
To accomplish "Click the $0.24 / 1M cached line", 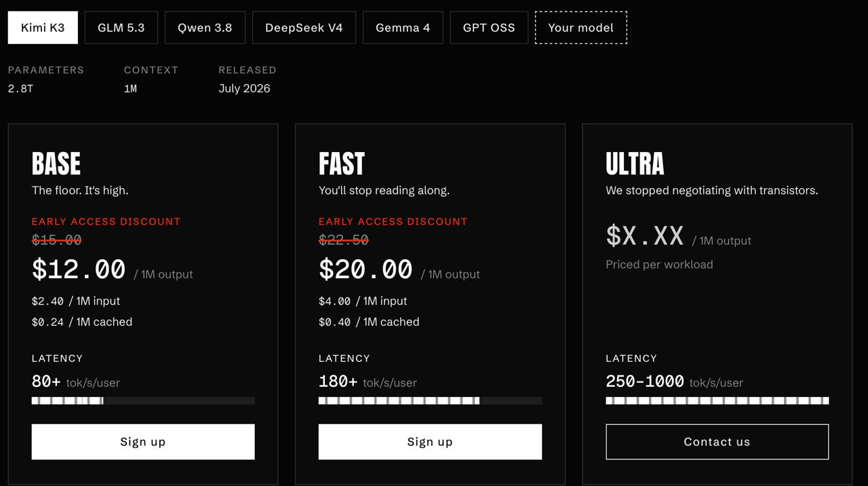I will (x=82, y=322).
